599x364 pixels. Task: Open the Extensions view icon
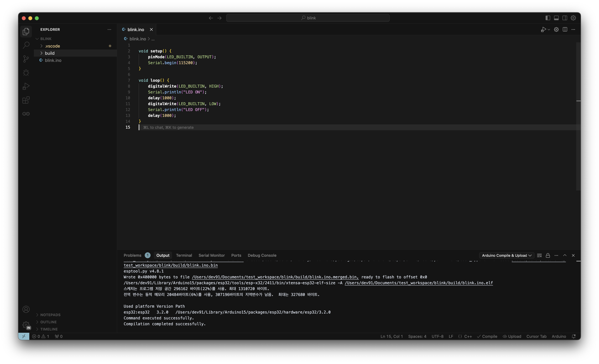point(26,100)
